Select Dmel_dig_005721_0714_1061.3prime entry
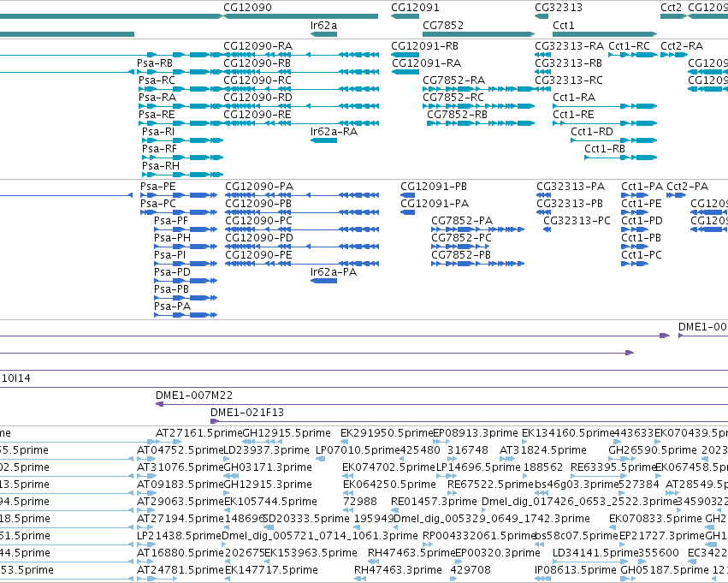 click(320, 536)
